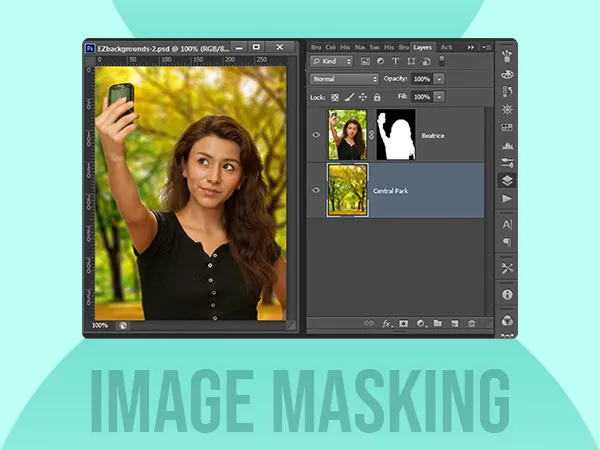
Task: Click the Layers stack icon in side dock
Action: [x=507, y=181]
